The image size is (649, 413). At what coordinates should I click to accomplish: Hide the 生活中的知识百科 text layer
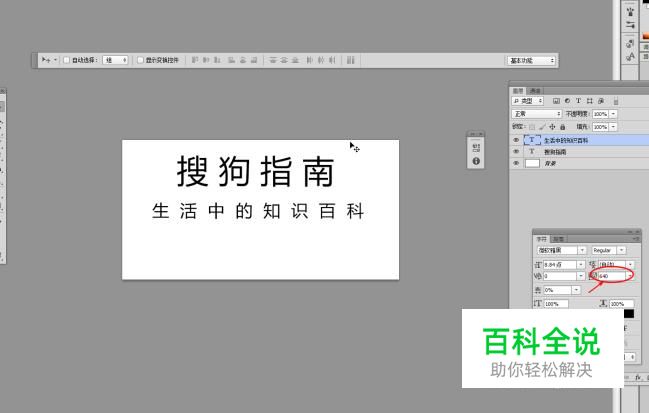[516, 140]
